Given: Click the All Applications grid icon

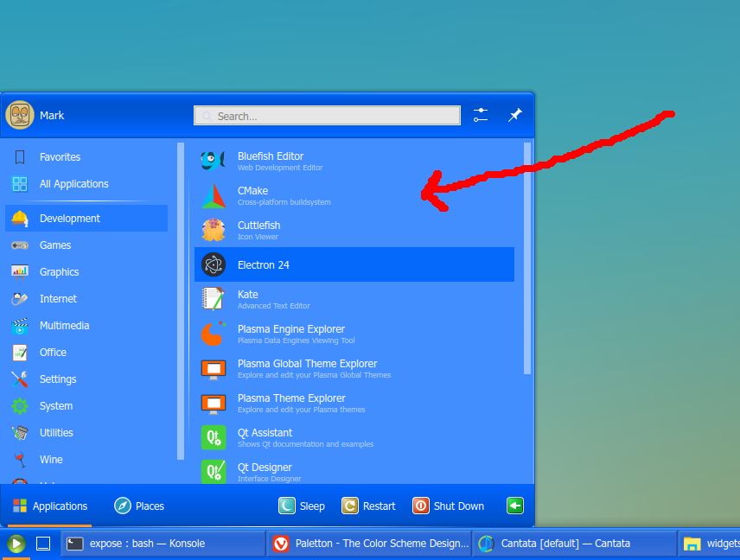Looking at the screenshot, I should (x=20, y=184).
